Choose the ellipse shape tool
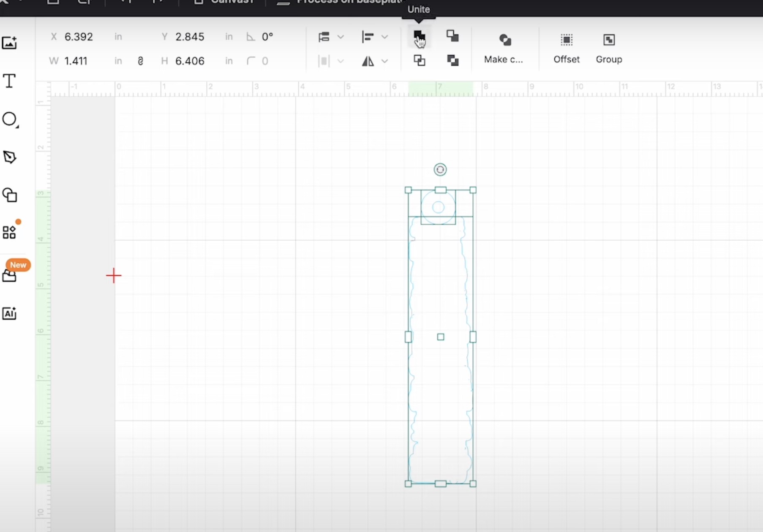Viewport: 763px width, 532px height. point(9,119)
